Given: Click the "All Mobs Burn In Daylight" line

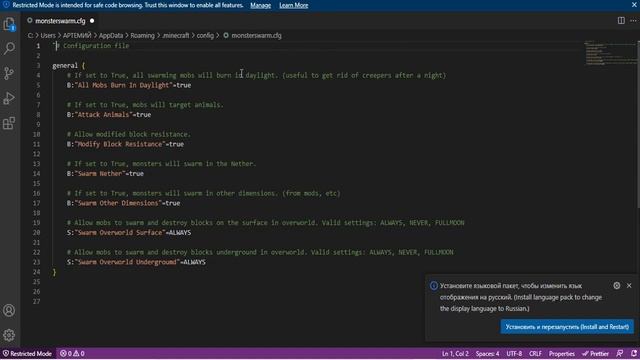Looking at the screenshot, I should [x=129, y=85].
